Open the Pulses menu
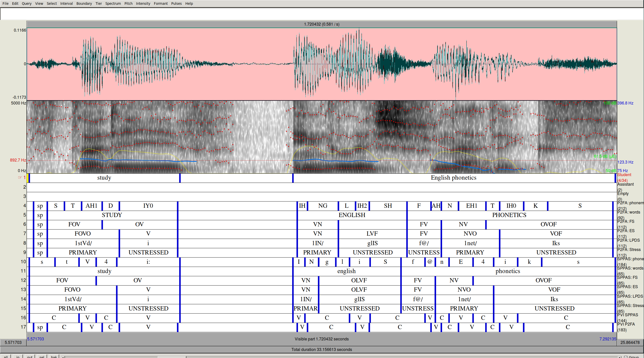Image resolution: width=644 pixels, height=358 pixels. [x=176, y=4]
